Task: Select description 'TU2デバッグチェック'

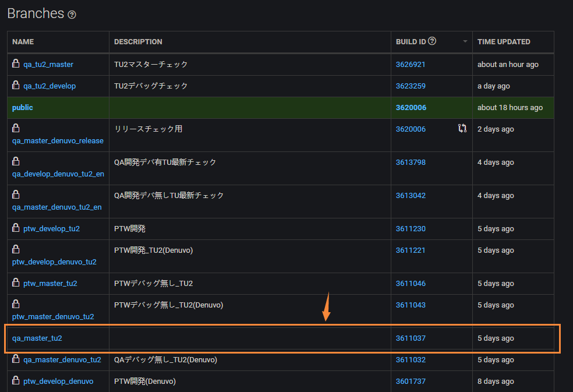Action: pos(151,86)
